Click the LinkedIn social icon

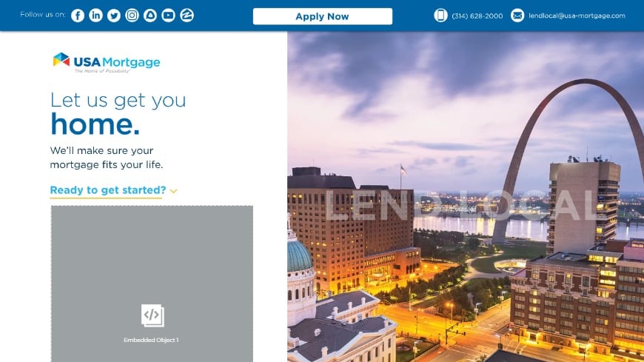[x=95, y=16]
